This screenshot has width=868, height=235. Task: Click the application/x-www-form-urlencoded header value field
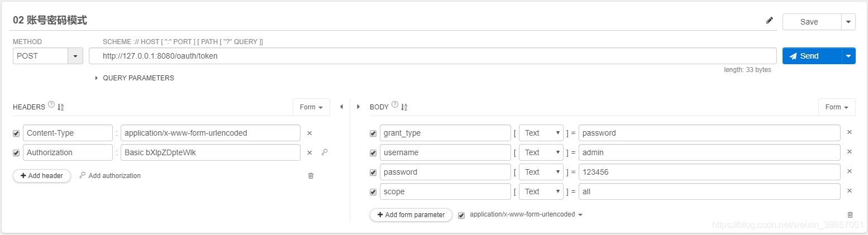(x=210, y=133)
